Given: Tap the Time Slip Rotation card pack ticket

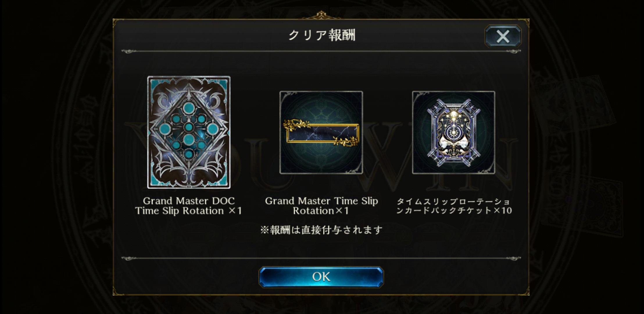Looking at the screenshot, I should point(454,133).
